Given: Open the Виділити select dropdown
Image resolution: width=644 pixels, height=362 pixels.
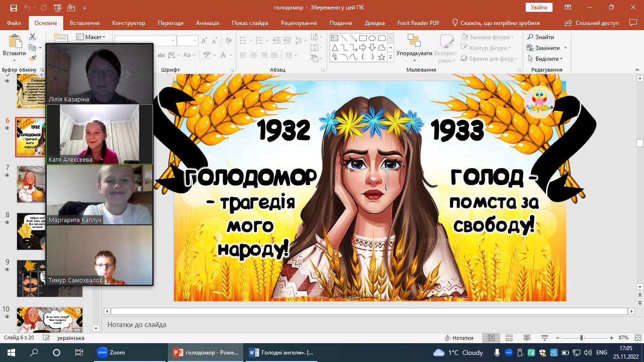Looking at the screenshot, I should pos(545,59).
